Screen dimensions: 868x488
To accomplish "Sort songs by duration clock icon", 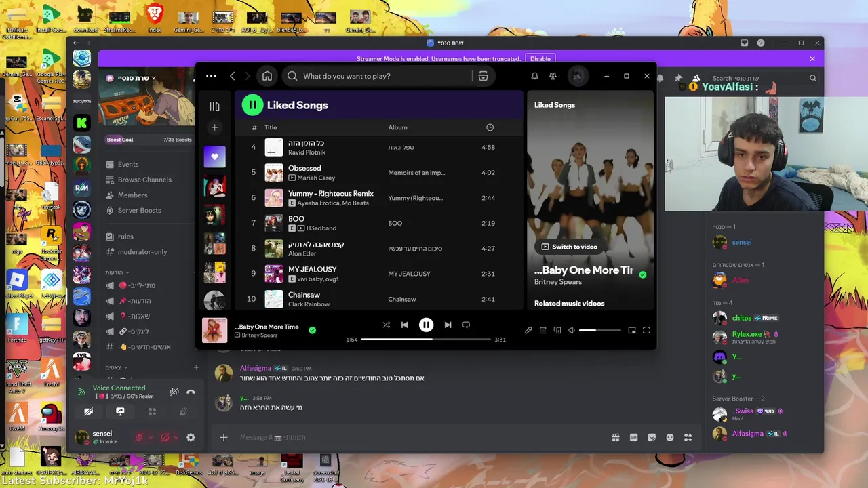I will pyautogui.click(x=490, y=127).
